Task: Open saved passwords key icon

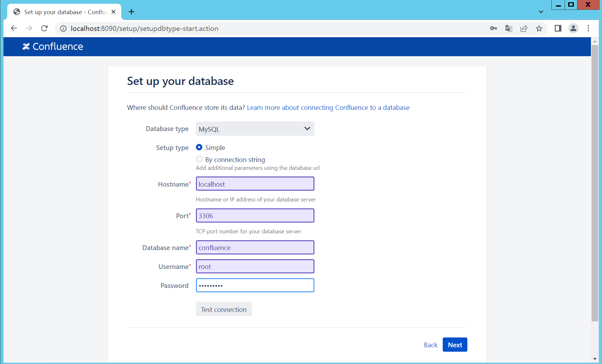Action: (494, 28)
